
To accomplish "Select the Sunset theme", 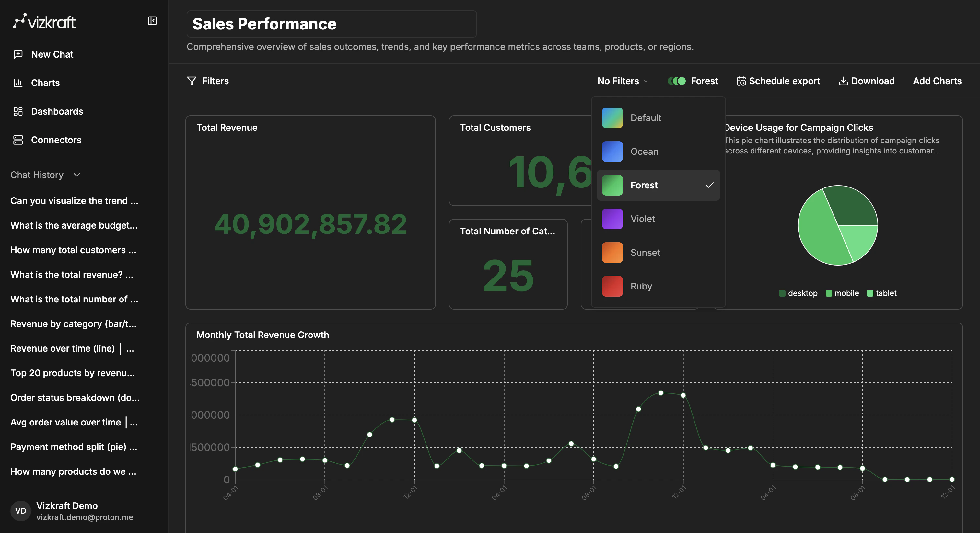I will [645, 253].
